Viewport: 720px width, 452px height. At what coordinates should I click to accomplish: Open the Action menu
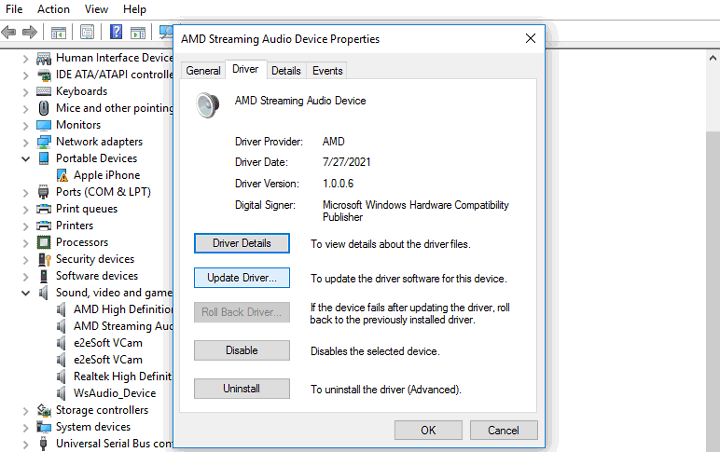coord(53,9)
